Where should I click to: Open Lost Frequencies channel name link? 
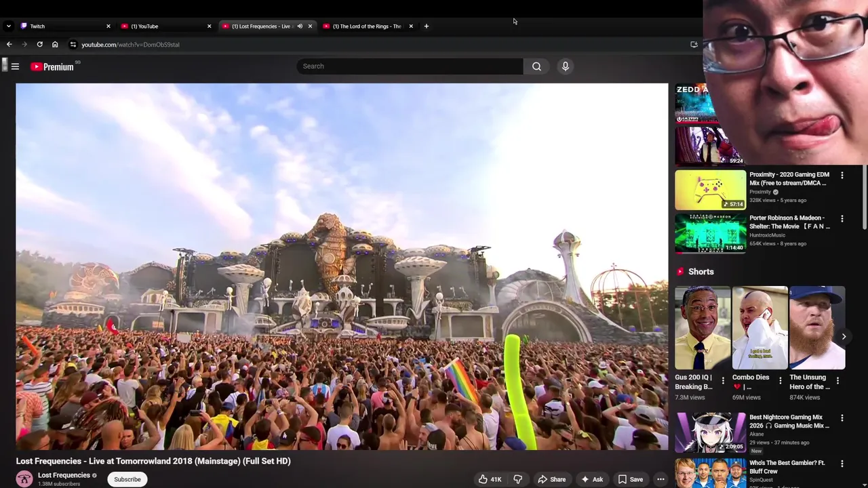(64, 475)
